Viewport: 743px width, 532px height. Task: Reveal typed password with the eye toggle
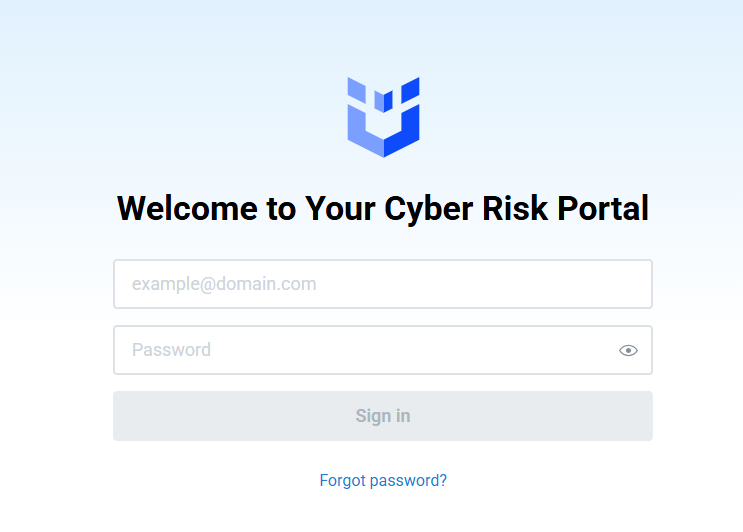[628, 350]
